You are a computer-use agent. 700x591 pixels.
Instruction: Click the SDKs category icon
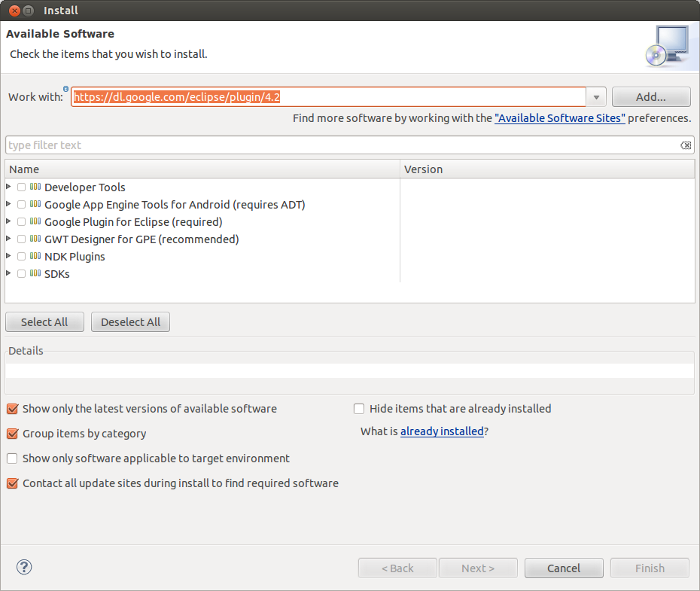pyautogui.click(x=35, y=273)
